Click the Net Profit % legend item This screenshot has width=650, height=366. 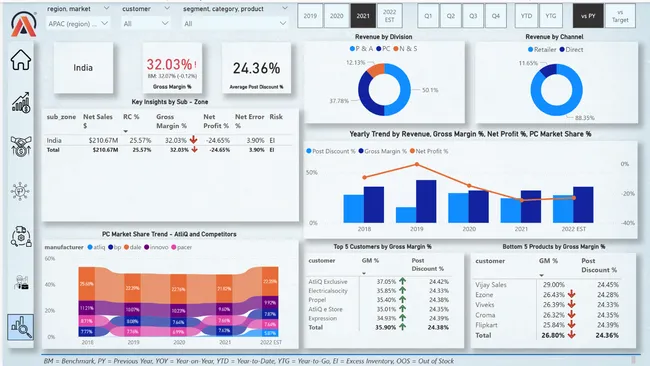429,151
